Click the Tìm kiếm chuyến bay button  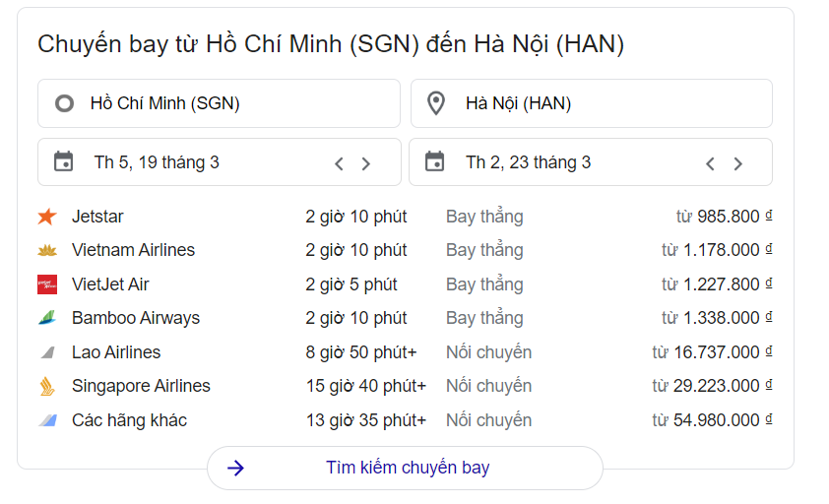405,468
